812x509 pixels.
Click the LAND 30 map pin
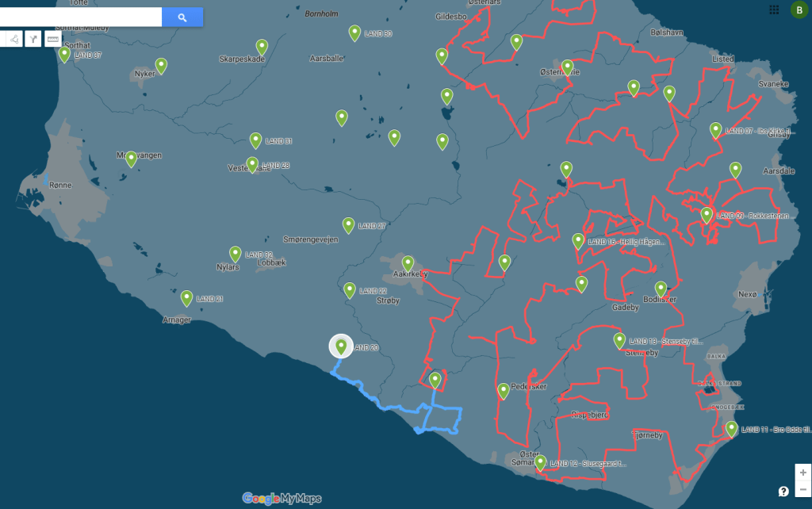[x=354, y=32]
